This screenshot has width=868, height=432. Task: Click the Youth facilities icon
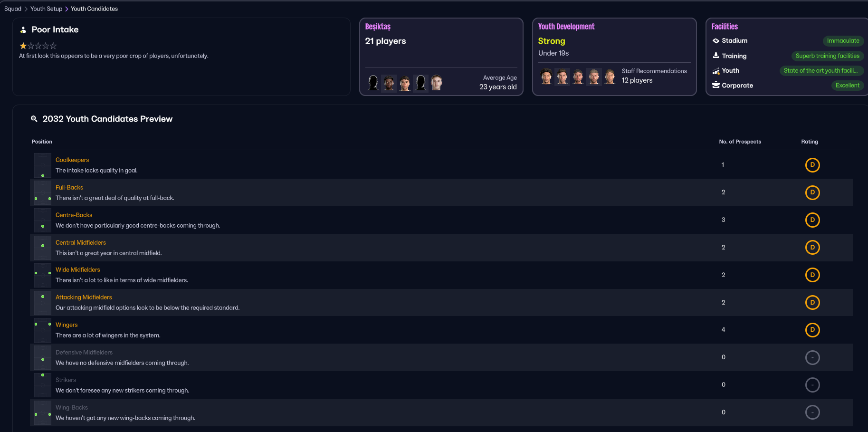(715, 71)
